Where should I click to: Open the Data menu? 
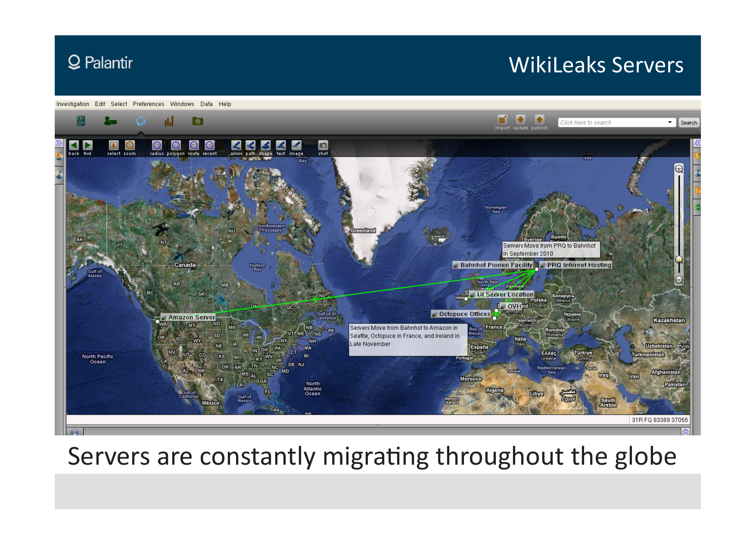click(206, 104)
